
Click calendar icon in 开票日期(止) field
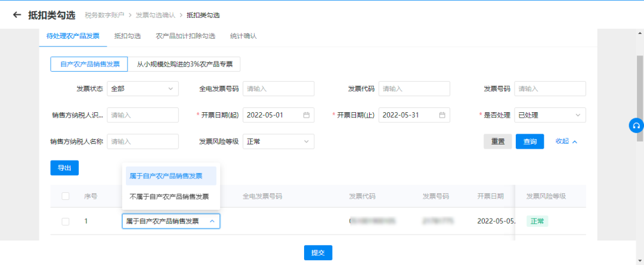pyautogui.click(x=442, y=115)
